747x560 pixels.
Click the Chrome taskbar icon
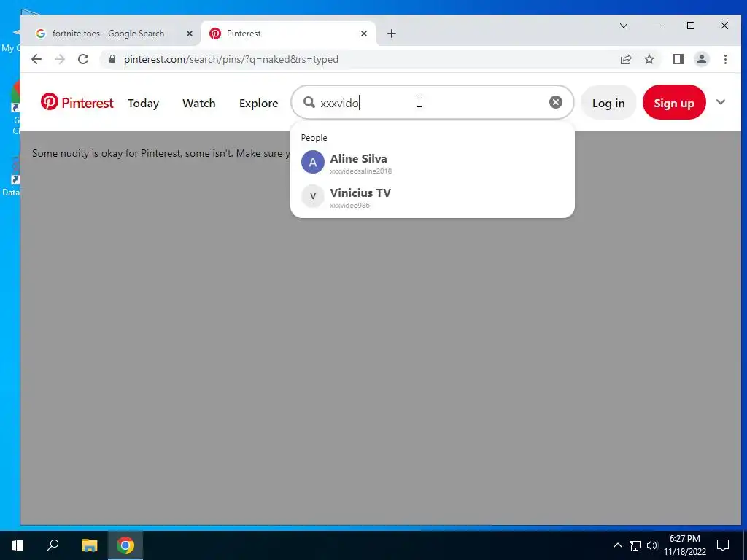pyautogui.click(x=125, y=545)
